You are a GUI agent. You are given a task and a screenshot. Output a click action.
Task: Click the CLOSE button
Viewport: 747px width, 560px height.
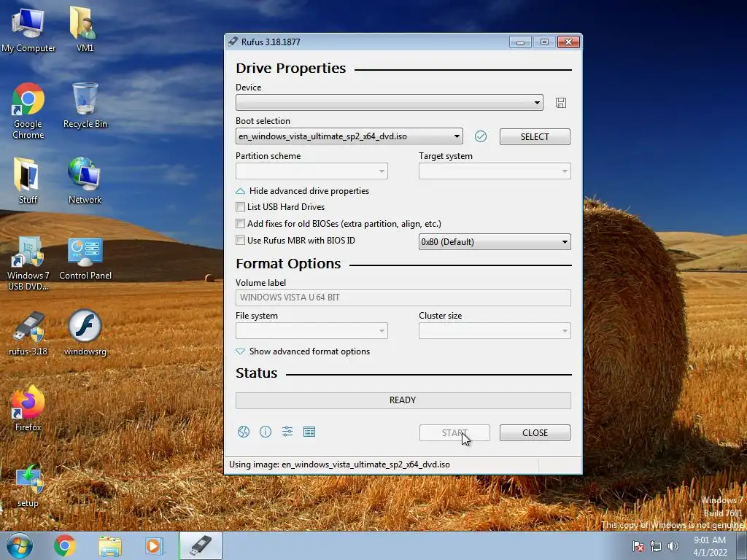[535, 433]
